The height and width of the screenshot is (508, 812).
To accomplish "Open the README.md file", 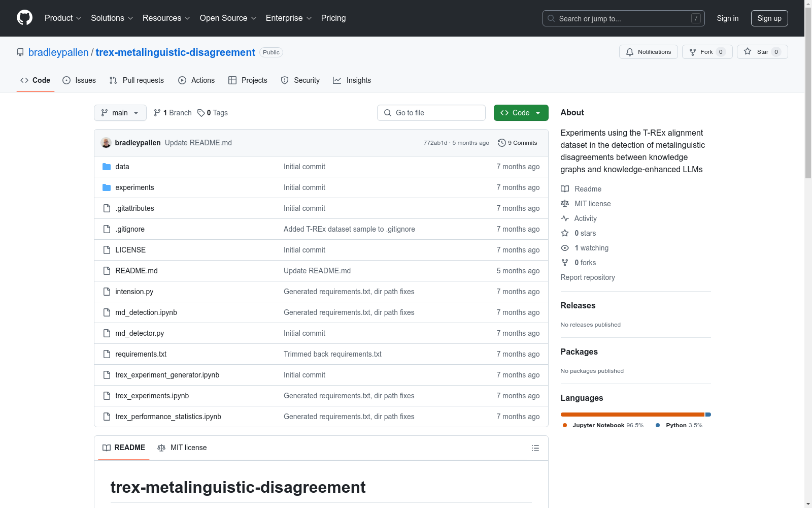I will [x=137, y=271].
